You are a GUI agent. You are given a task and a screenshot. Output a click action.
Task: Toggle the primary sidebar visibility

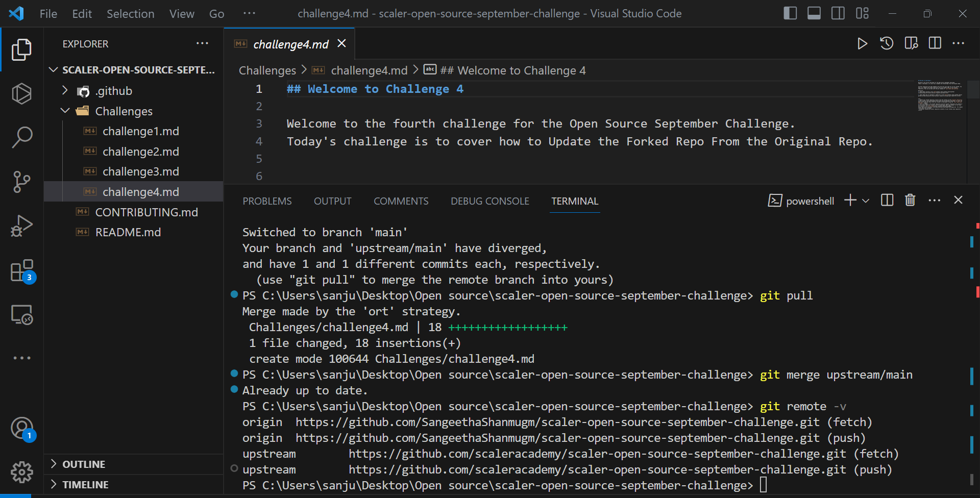[x=790, y=13]
